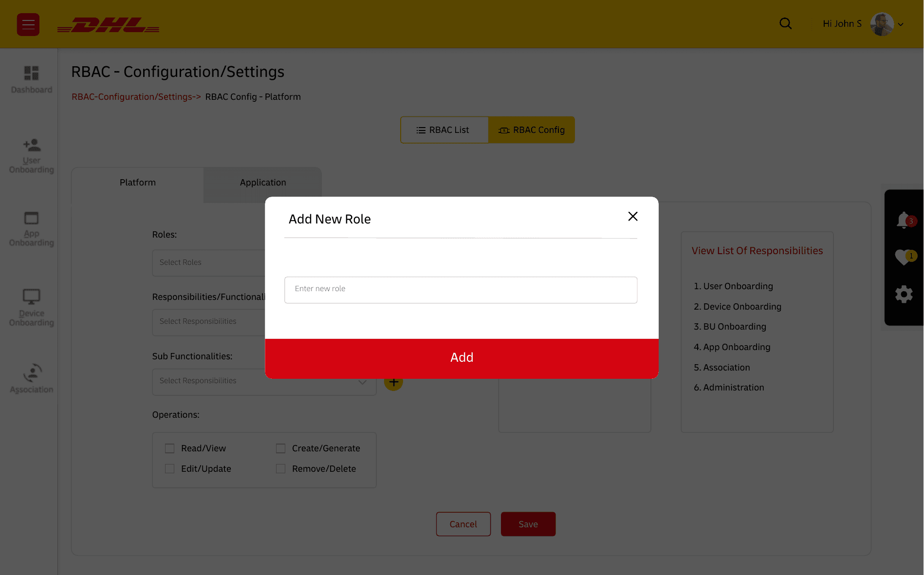
Task: Switch to RBAC List view
Action: [x=444, y=130]
